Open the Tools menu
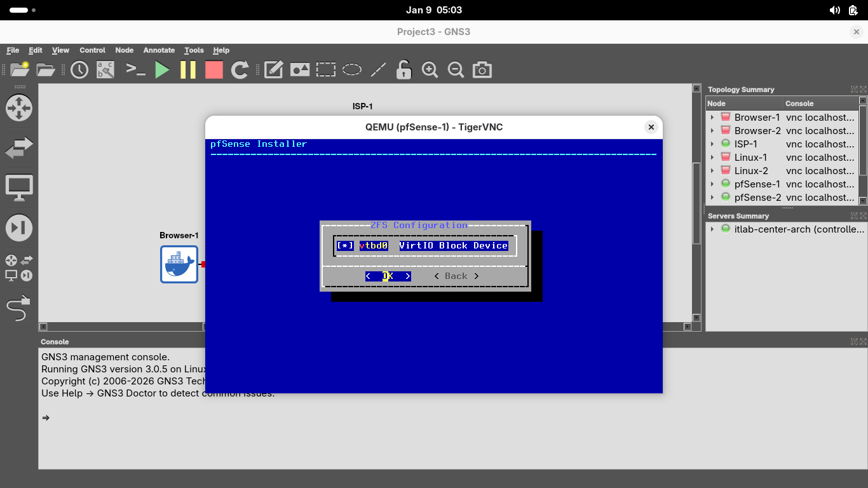The width and height of the screenshot is (868, 488). [194, 50]
